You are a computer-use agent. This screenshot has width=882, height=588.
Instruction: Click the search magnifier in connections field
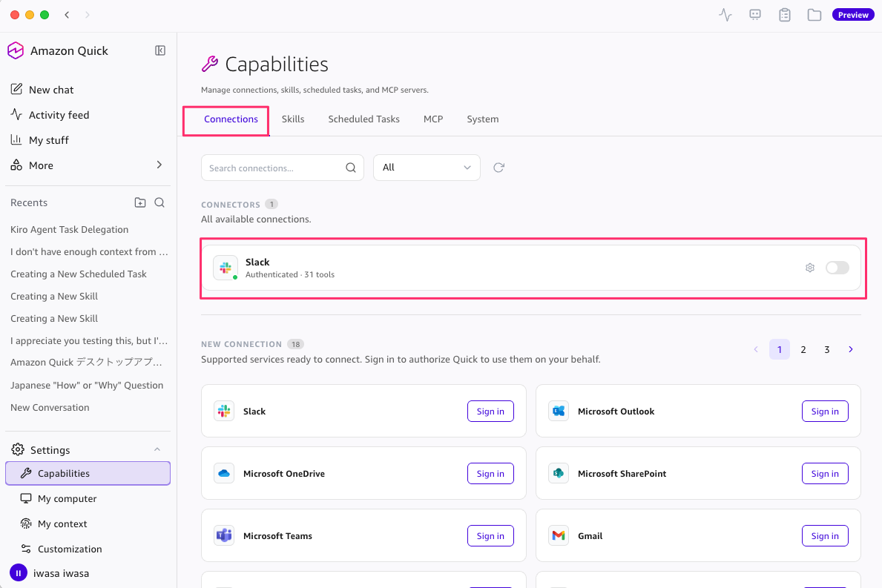tap(350, 168)
